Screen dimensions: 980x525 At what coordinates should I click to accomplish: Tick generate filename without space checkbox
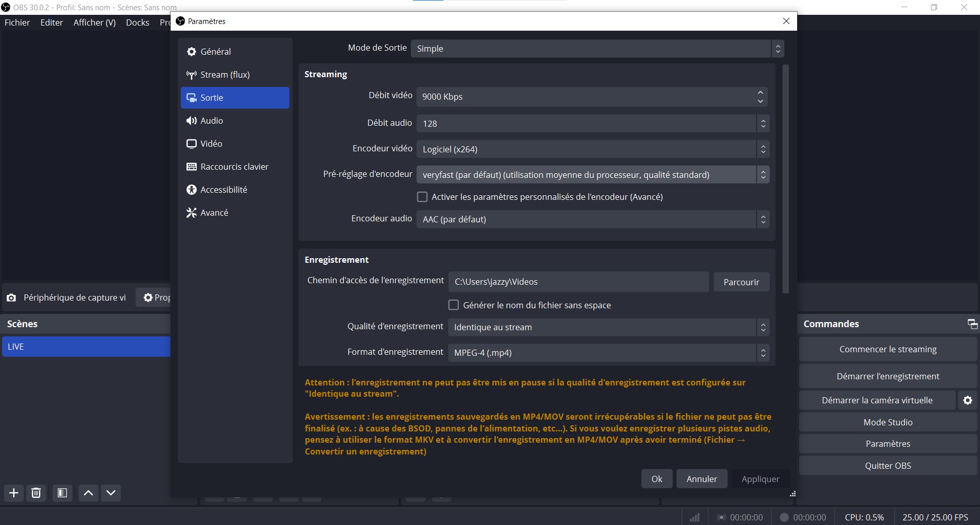(454, 305)
